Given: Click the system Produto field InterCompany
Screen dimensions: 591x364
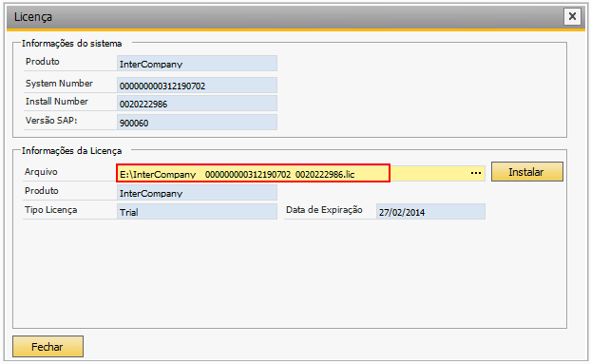Looking at the screenshot, I should (x=197, y=64).
